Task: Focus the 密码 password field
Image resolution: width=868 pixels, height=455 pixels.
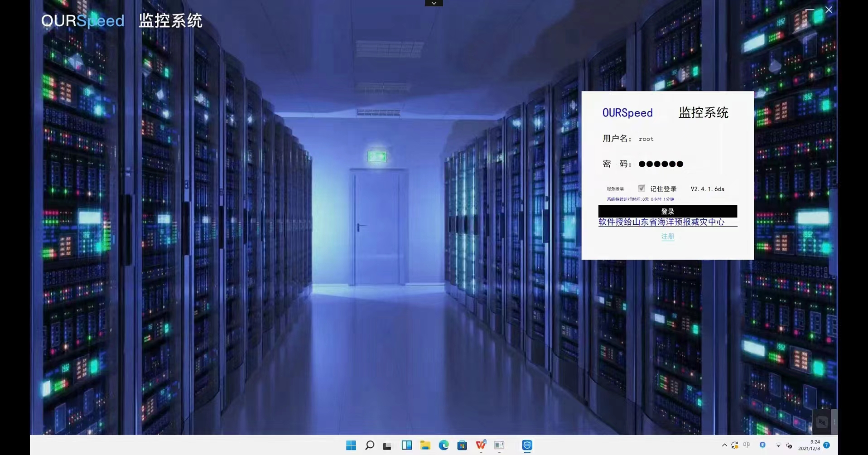Action: pos(680,164)
